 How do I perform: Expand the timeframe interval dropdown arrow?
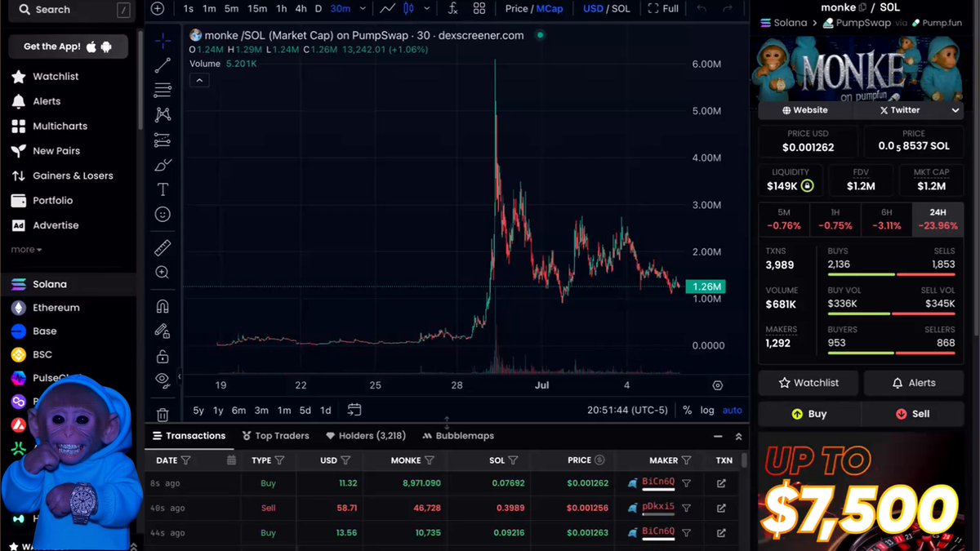pyautogui.click(x=363, y=9)
